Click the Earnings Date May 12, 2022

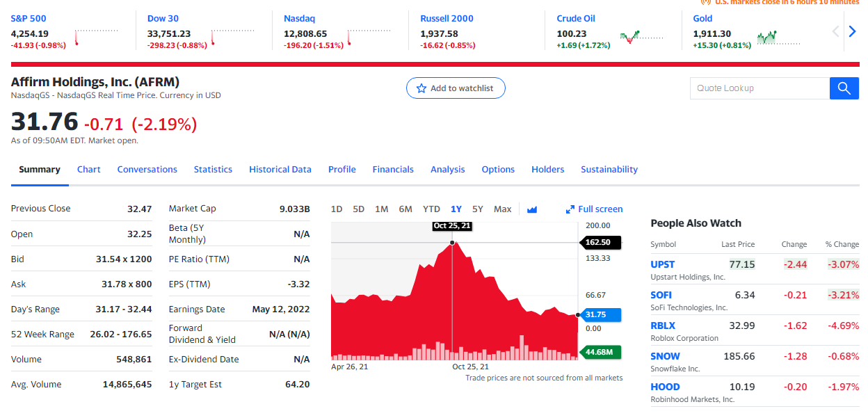pyautogui.click(x=281, y=310)
